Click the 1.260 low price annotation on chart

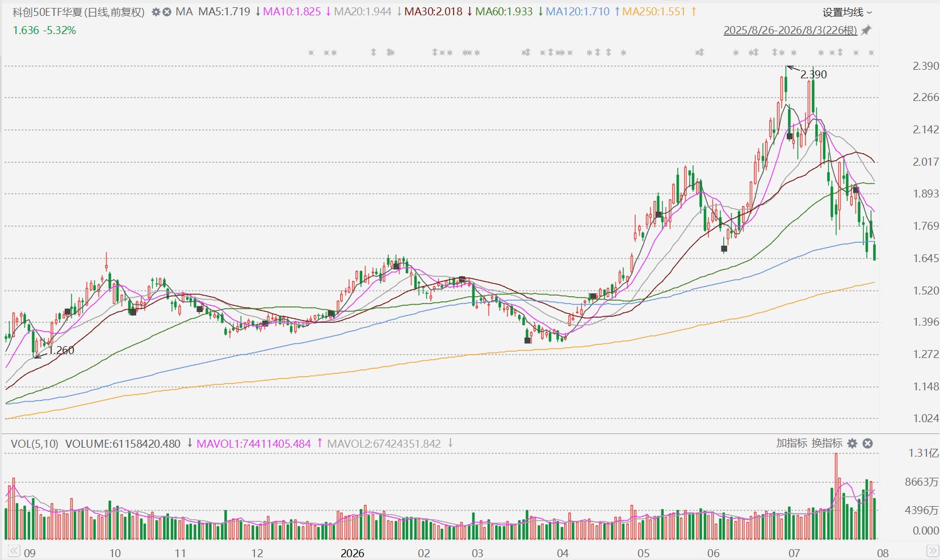[61, 350]
